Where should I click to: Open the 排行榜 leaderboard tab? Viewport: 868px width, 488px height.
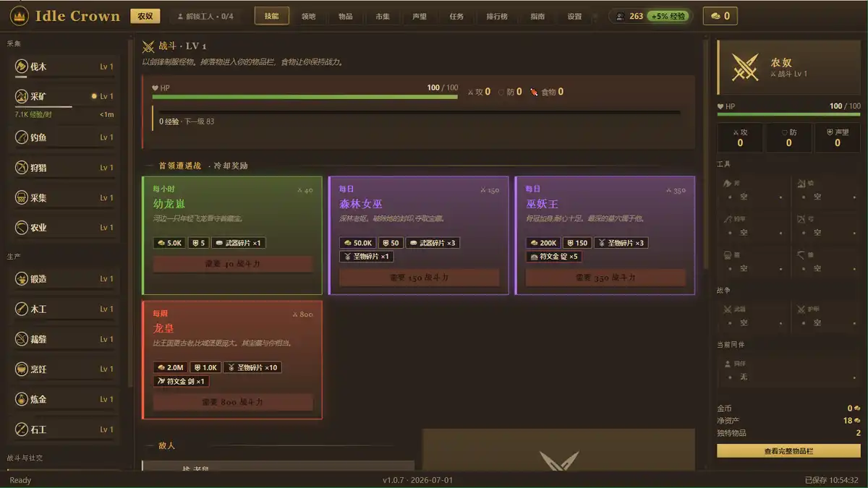496,16
